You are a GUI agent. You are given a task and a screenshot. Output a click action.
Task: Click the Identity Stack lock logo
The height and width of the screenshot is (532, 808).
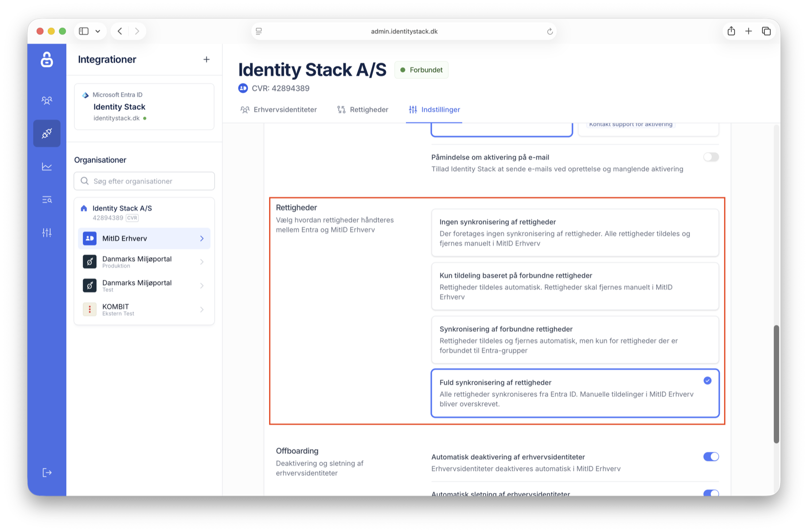pyautogui.click(x=47, y=60)
